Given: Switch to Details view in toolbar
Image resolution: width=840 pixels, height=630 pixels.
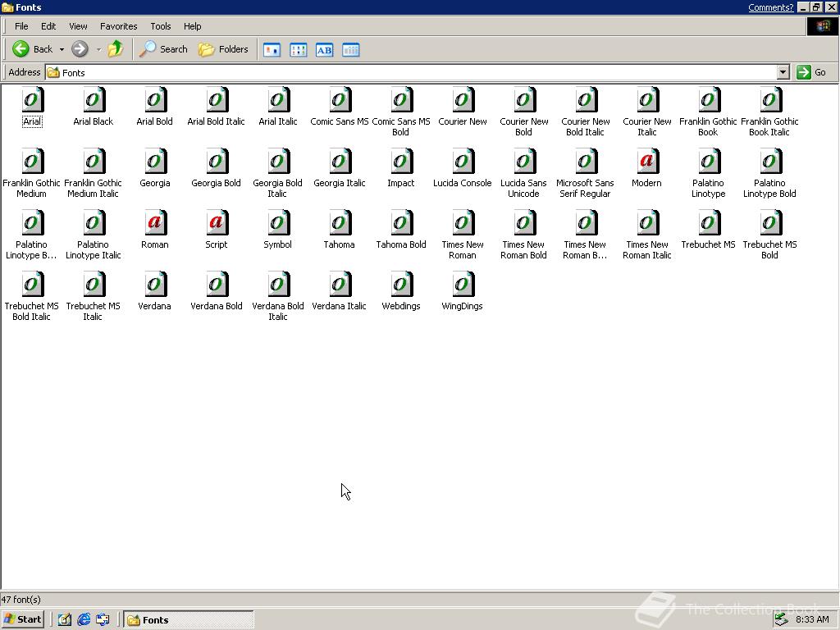Looking at the screenshot, I should coord(351,50).
